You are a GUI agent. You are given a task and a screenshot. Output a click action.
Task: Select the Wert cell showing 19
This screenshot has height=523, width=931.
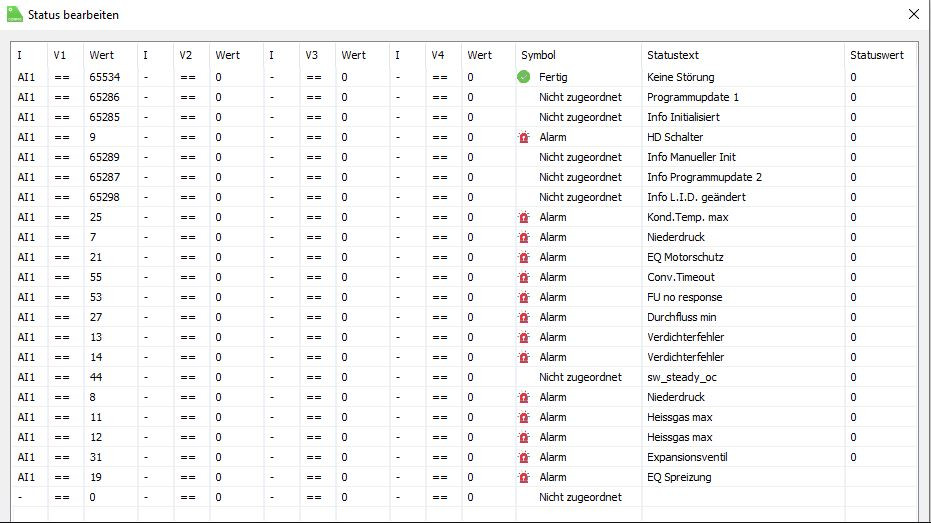[x=96, y=477]
